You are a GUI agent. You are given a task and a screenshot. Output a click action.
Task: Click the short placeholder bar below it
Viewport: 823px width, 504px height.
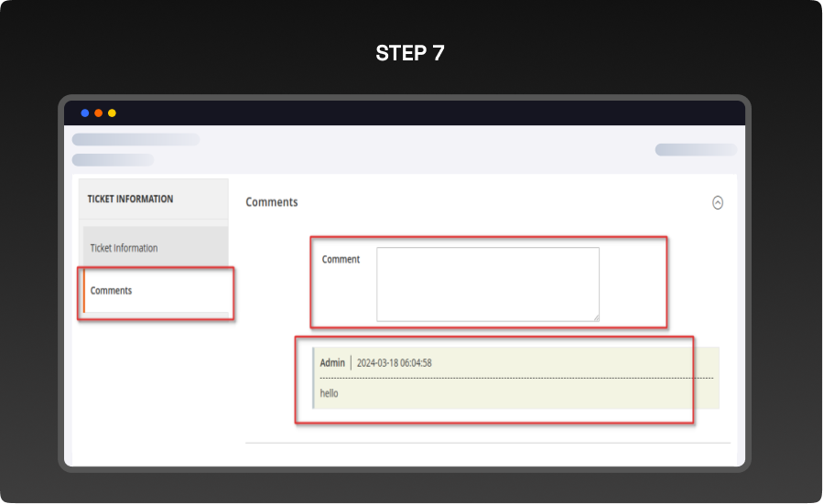[x=113, y=160]
